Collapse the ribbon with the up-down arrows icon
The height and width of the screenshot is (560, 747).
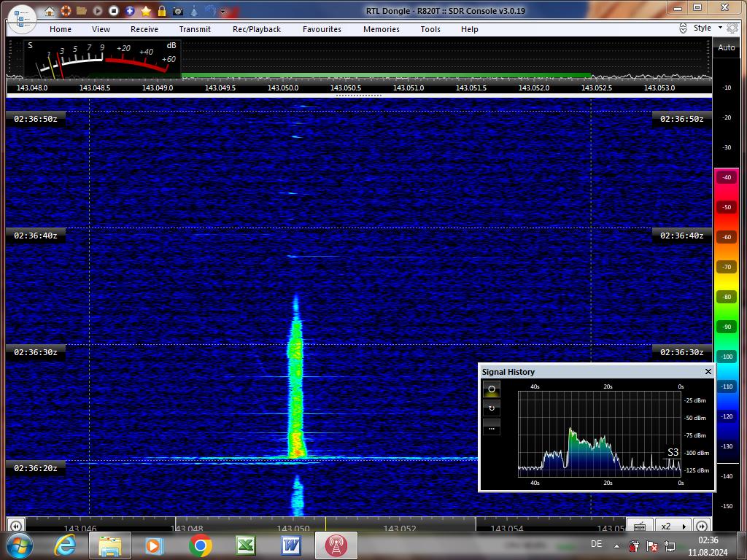683,28
